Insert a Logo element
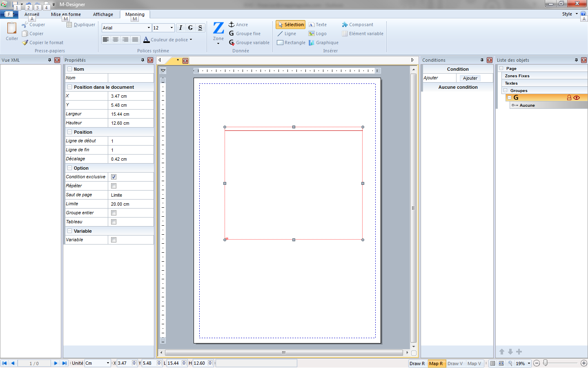588x368 pixels. pyautogui.click(x=318, y=33)
